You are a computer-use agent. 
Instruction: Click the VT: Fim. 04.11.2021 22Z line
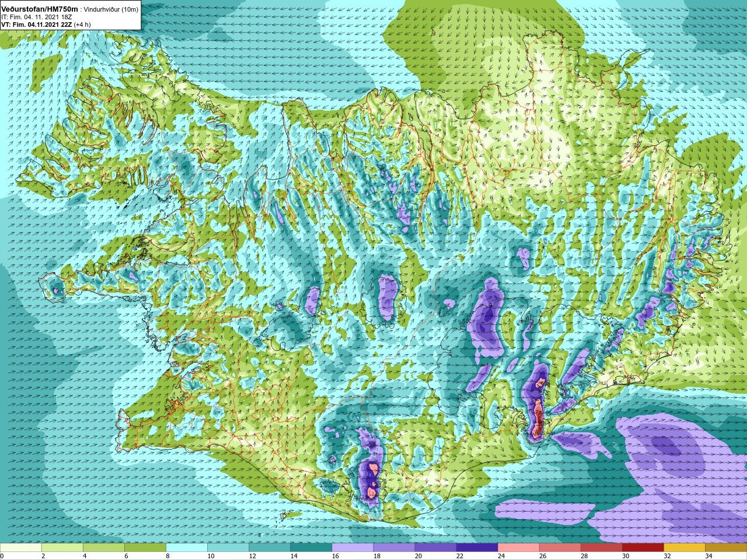click(x=37, y=24)
